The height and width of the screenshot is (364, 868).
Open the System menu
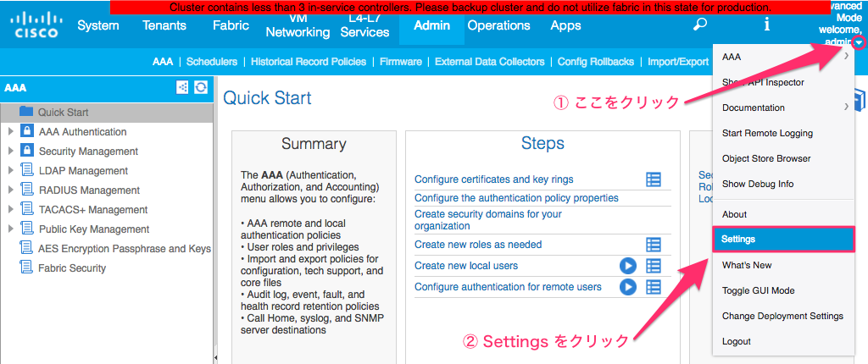coord(98,25)
